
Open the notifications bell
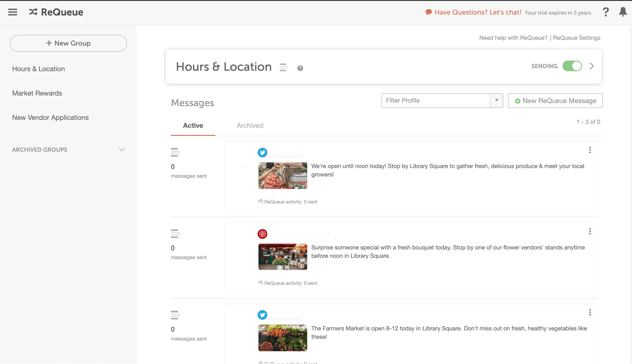[x=623, y=12]
